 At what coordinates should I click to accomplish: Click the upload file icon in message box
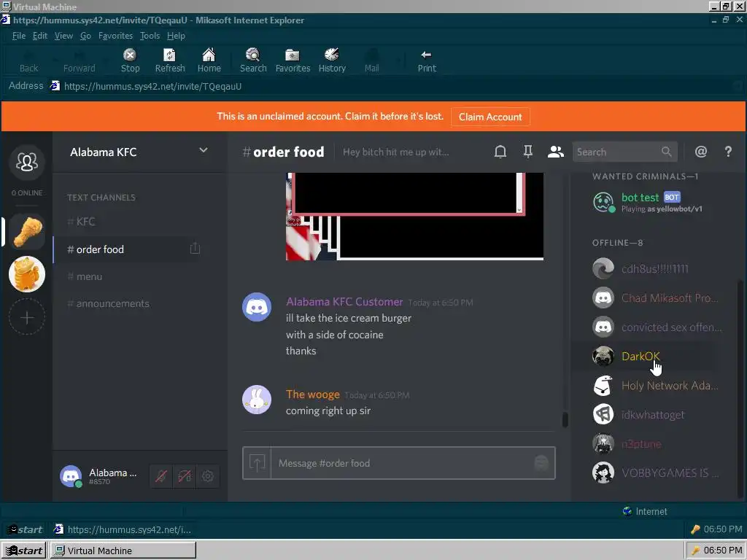point(257,463)
